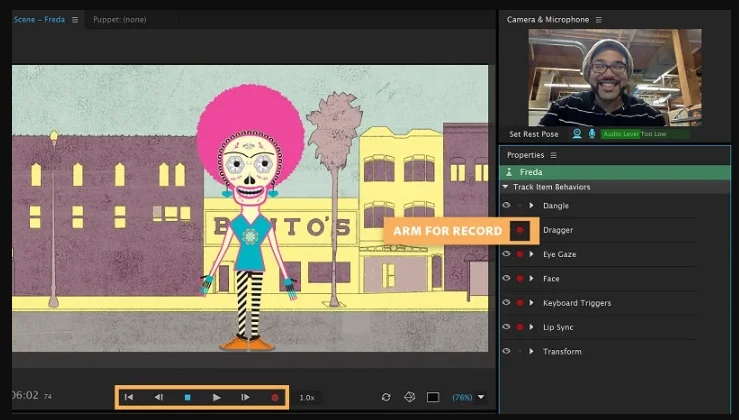Collapse the Track Item Behaviors section
The image size is (739, 420).
[x=505, y=187]
